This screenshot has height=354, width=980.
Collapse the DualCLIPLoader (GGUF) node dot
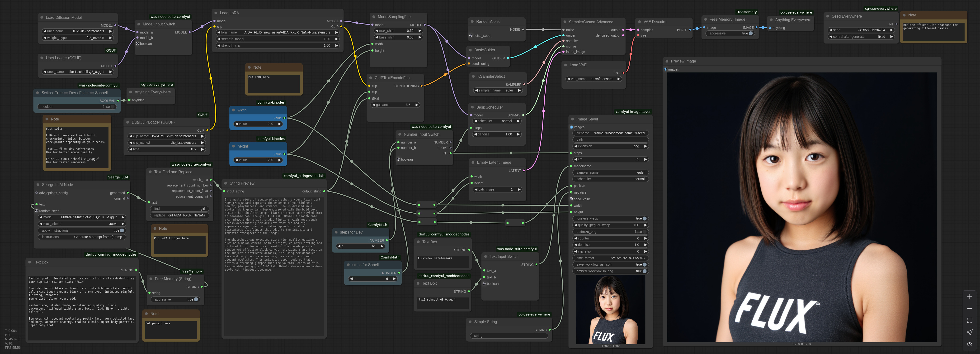128,122
